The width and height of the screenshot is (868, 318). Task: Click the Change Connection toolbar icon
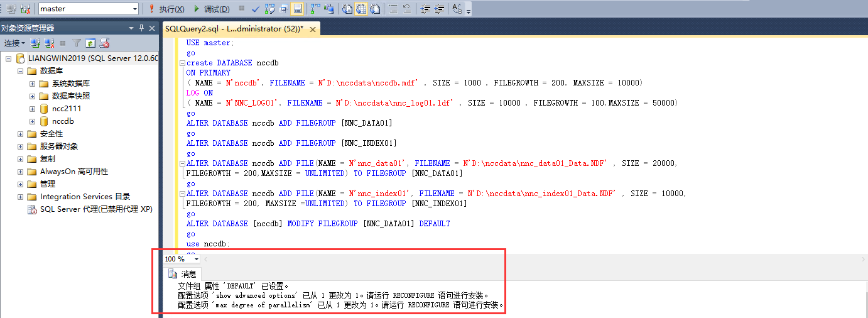point(25,9)
